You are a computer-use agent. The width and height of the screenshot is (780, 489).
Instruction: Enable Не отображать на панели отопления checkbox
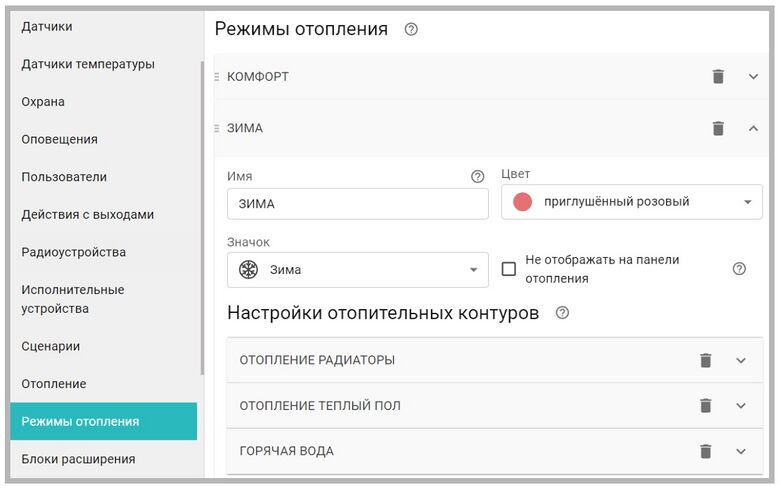click(x=509, y=269)
